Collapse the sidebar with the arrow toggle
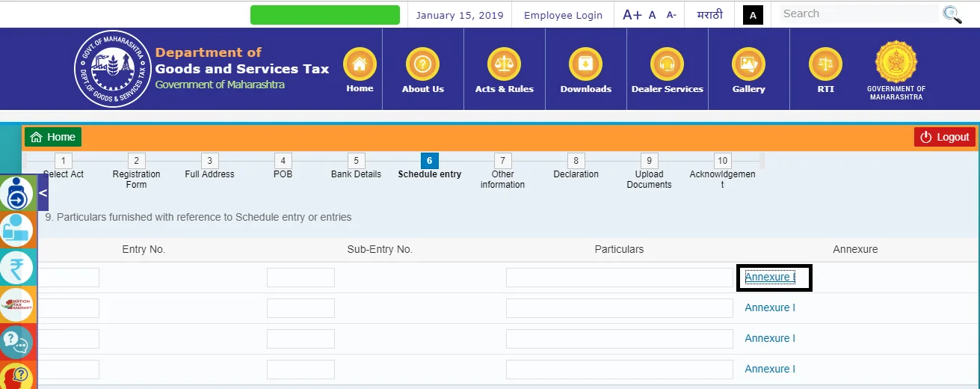Viewport: 980px width, 389px height. [43, 193]
